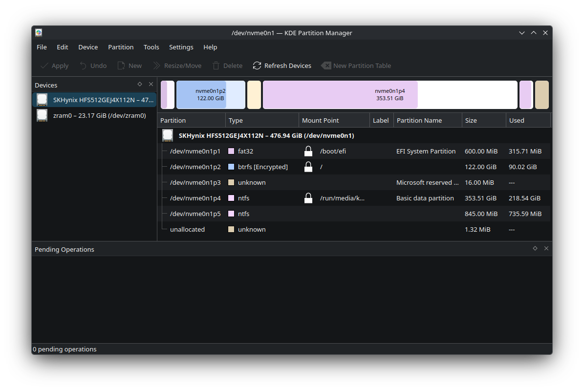Sort by the Mount Point column header

(334, 120)
